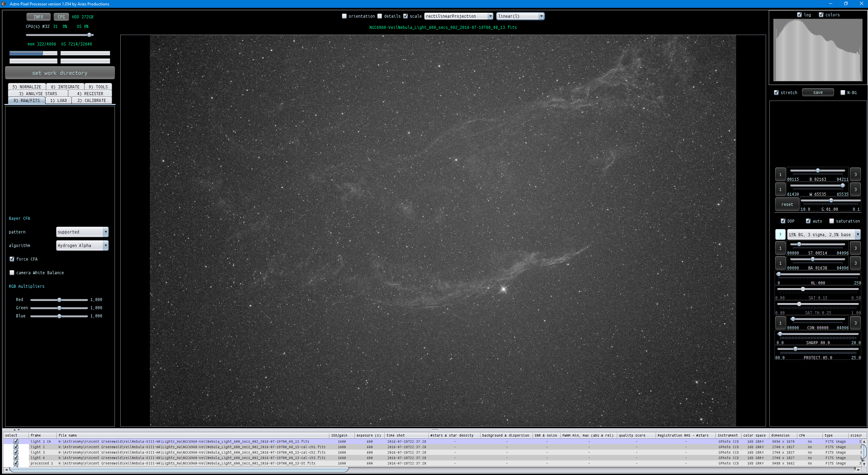Open the rectilinearProjection dropdown
This screenshot has height=475, width=868.
[x=459, y=16]
